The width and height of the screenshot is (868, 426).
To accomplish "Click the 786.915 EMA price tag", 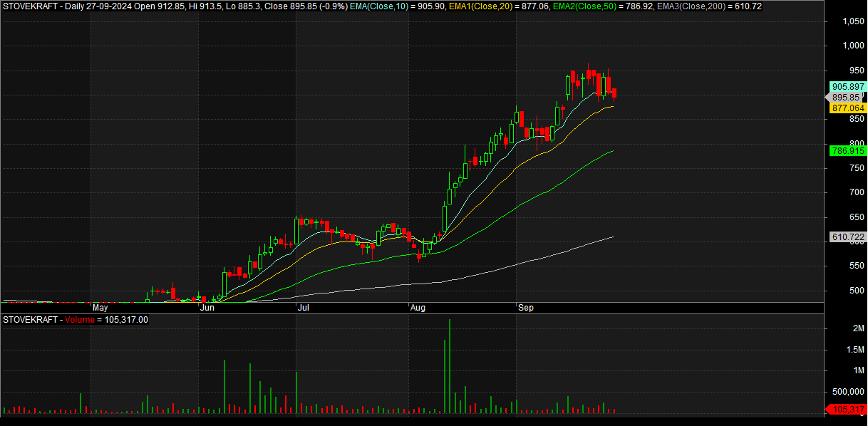I will (847, 151).
